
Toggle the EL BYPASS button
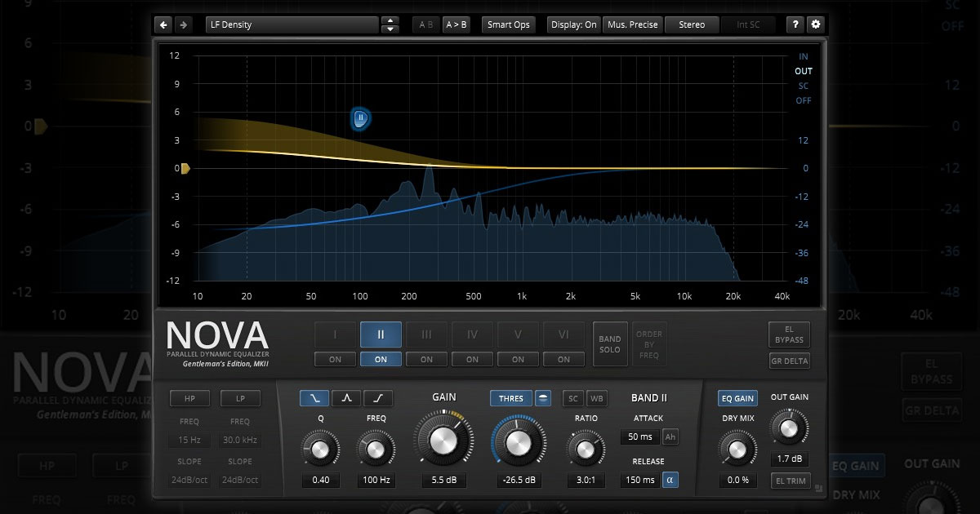click(789, 335)
